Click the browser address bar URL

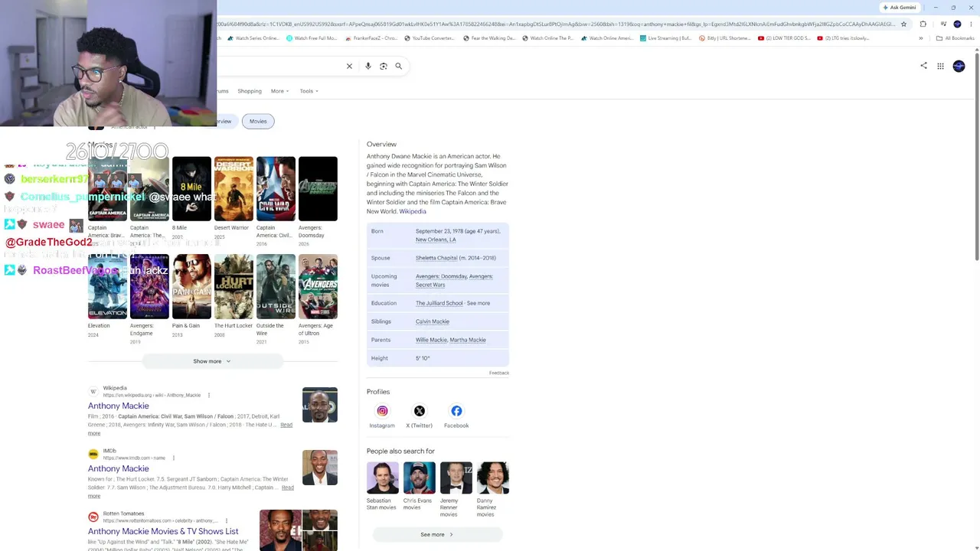(x=556, y=24)
